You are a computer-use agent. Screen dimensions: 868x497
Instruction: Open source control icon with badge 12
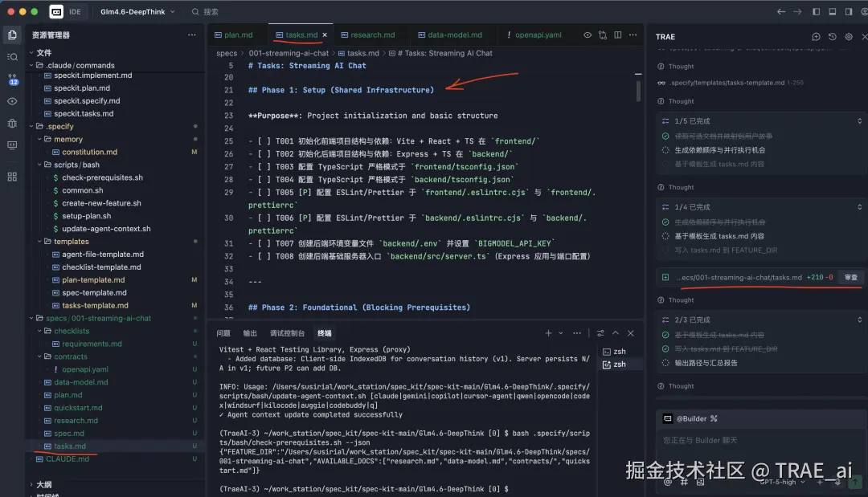click(12, 79)
